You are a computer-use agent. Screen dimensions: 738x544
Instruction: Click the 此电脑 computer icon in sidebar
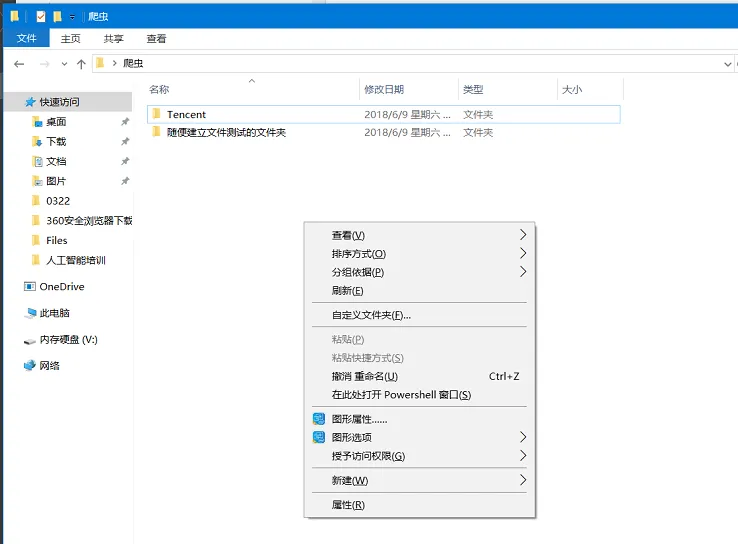click(x=30, y=313)
